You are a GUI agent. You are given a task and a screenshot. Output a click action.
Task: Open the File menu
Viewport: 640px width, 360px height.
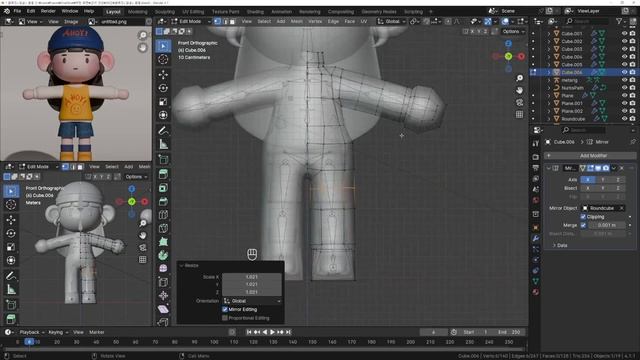[x=17, y=11]
